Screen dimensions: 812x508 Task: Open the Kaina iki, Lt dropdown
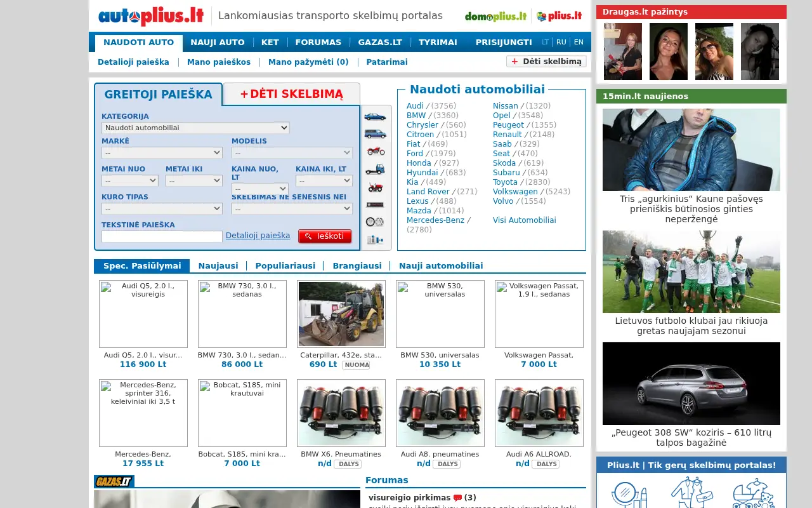324,181
